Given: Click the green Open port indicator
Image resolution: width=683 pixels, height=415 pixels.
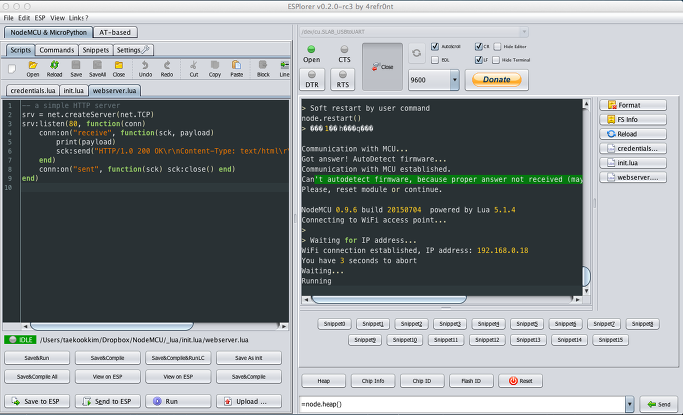Looking at the screenshot, I should [311, 49].
